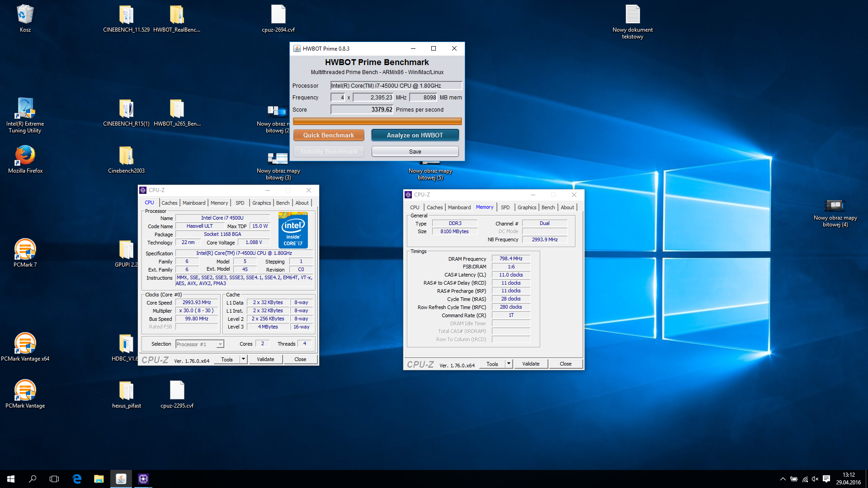This screenshot has height=488, width=868.
Task: Open the cpuz-2295.cvf file
Action: 177,394
